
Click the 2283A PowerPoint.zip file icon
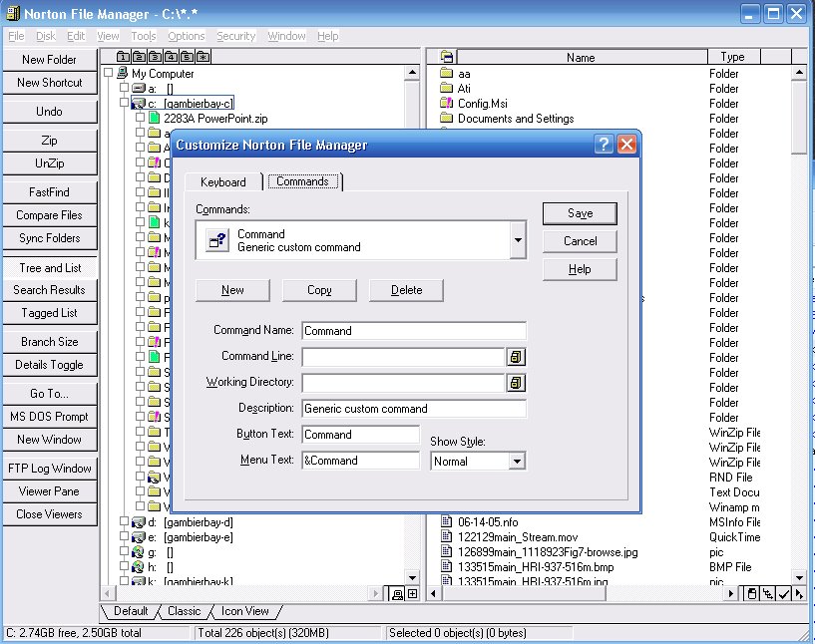154,118
